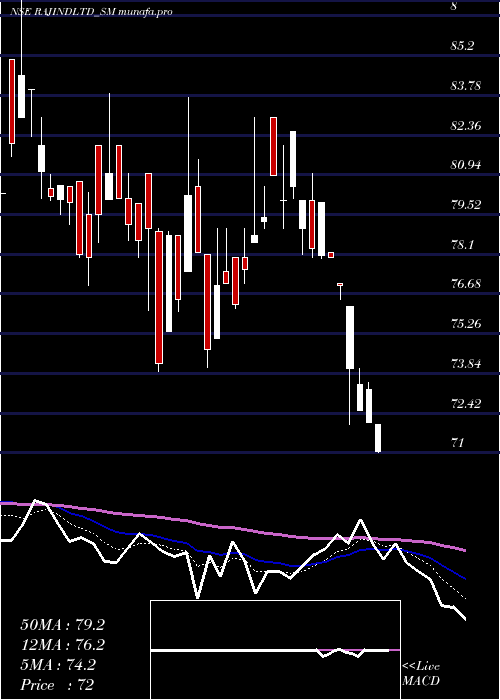Image resolution: width=500 pixels, height=700 pixels.
Task: Click the 83.78 price axis label
Action: (x=466, y=86)
